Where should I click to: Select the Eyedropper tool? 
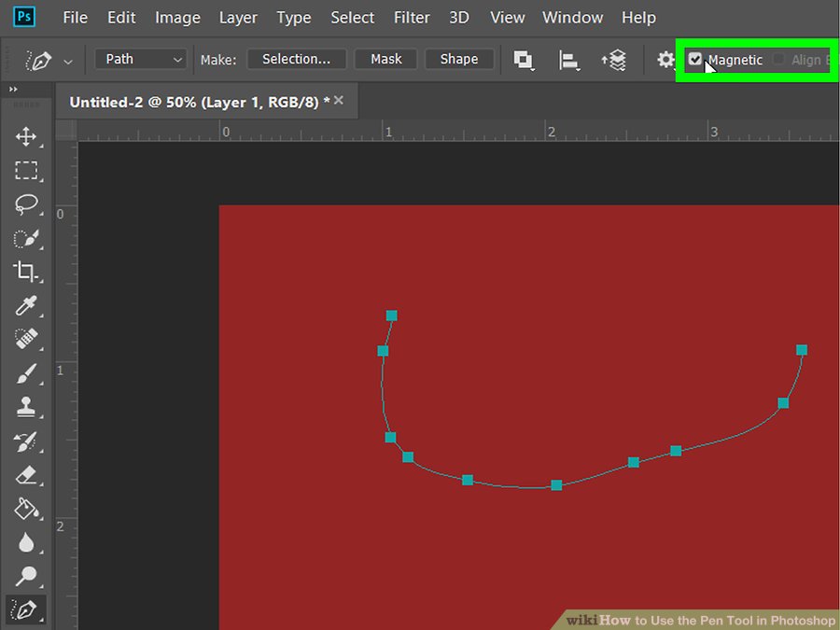tap(26, 305)
